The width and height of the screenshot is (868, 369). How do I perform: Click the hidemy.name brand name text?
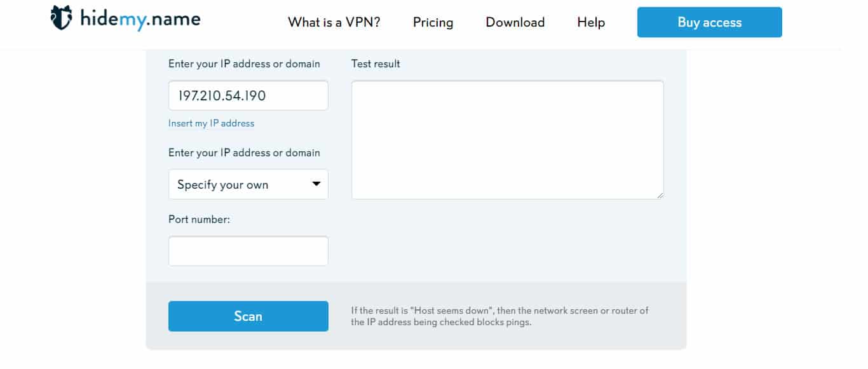(x=140, y=19)
